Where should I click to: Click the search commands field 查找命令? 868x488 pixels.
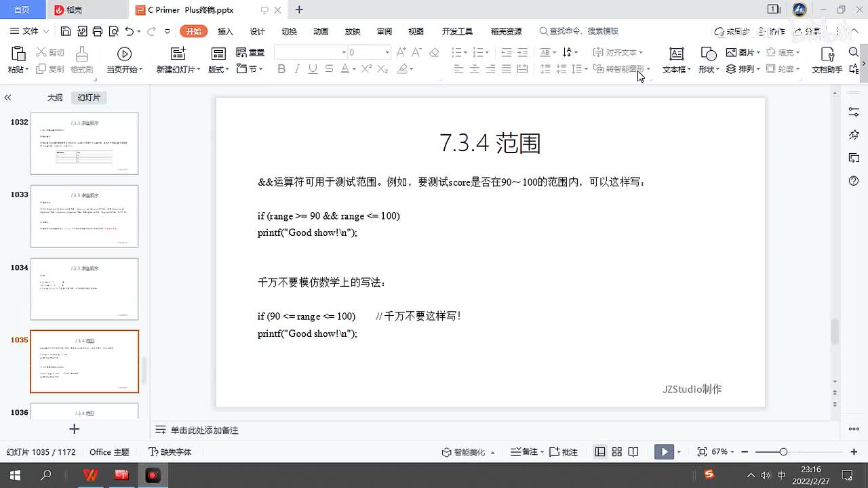pyautogui.click(x=579, y=31)
